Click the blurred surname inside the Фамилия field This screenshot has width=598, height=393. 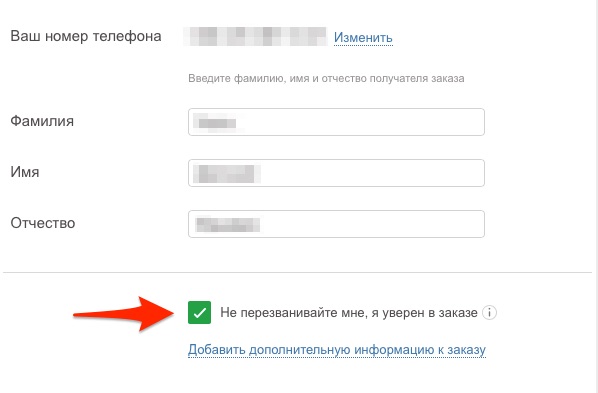point(218,122)
